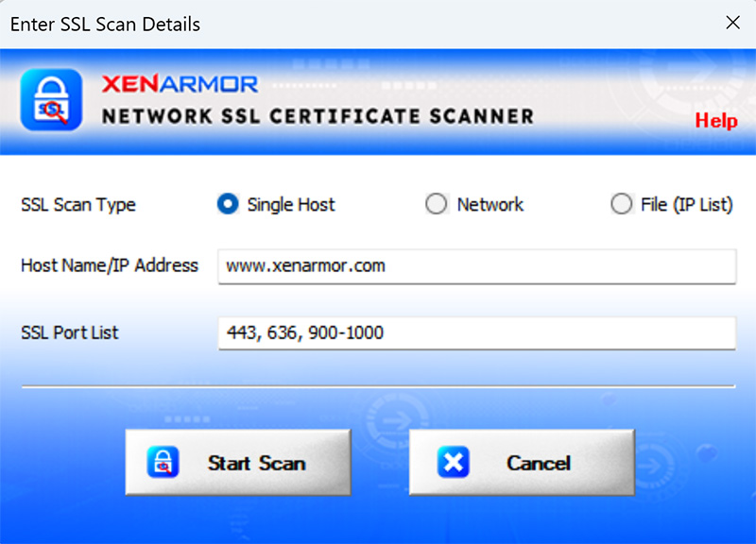Click the lock icon on Start Scan button
Screen dimensions: 756x544
pyautogui.click(x=163, y=462)
